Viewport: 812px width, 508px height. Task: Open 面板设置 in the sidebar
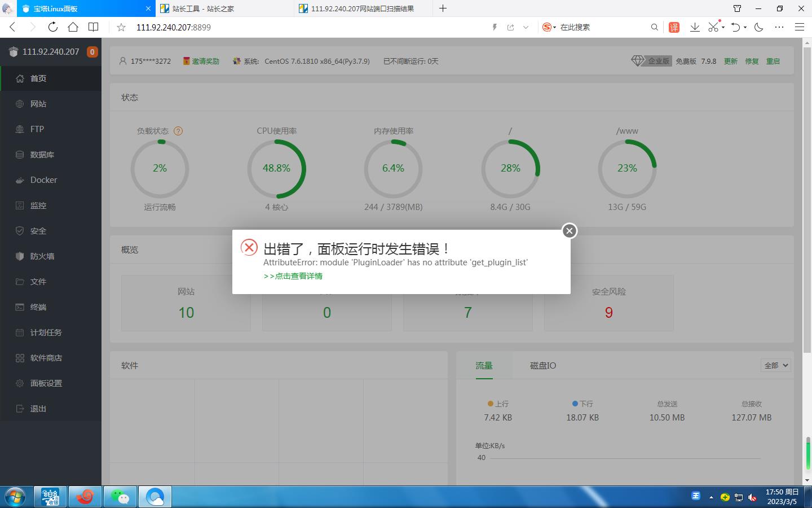coord(51,383)
